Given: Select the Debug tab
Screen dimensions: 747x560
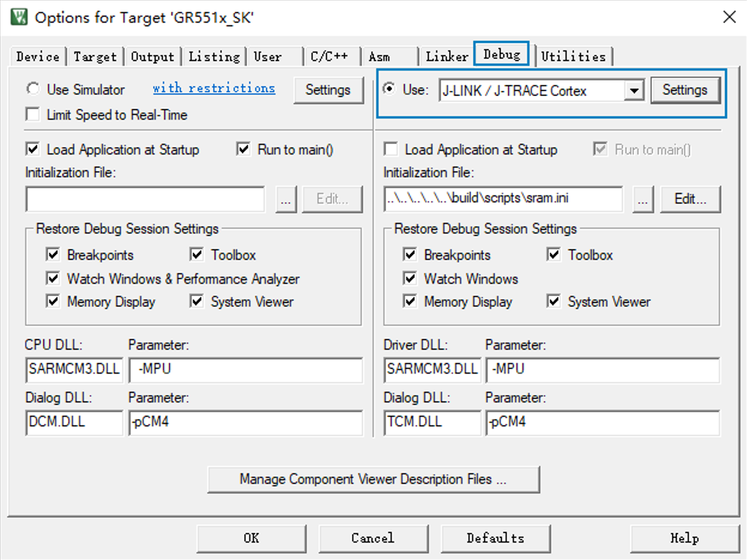Looking at the screenshot, I should pyautogui.click(x=502, y=54).
